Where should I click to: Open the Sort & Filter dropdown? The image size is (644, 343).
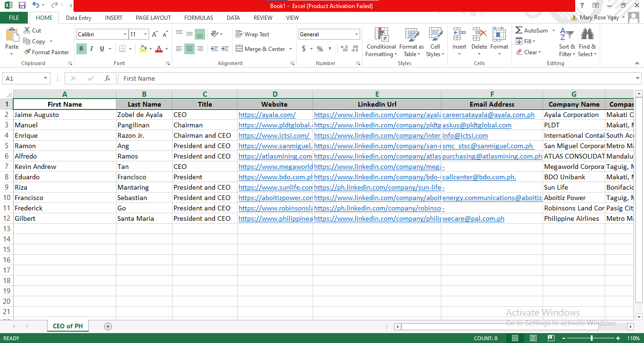(x=567, y=42)
